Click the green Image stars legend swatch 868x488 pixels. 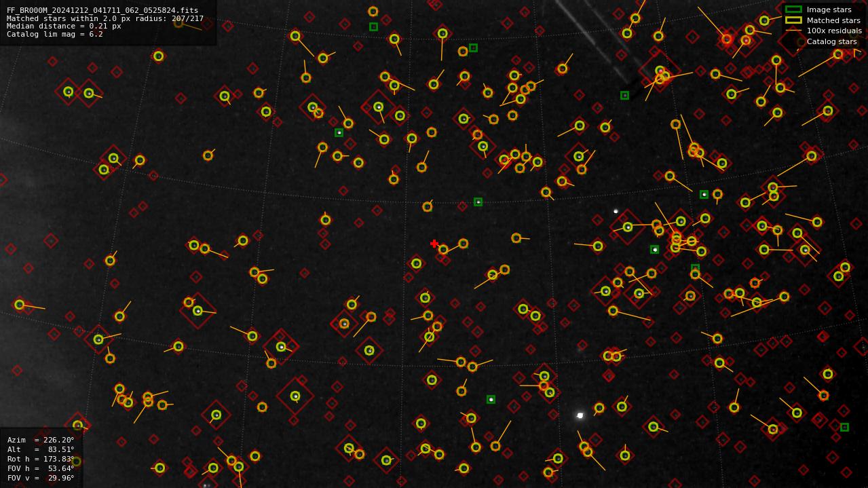[x=793, y=10]
